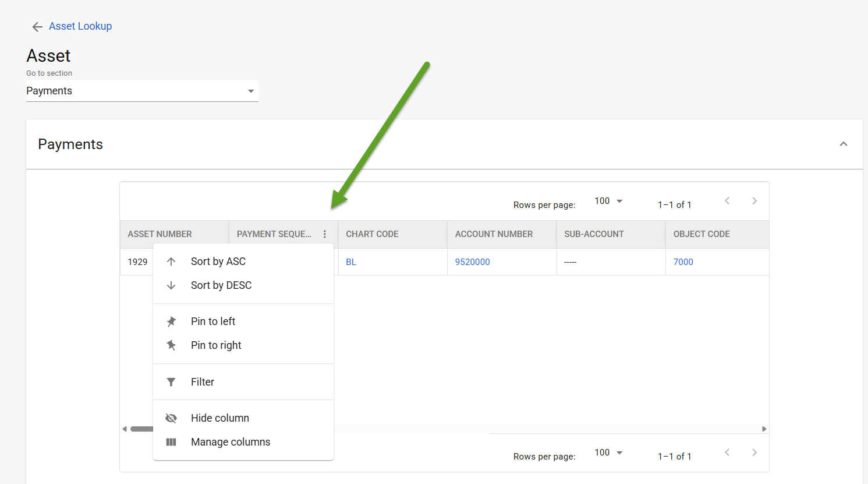Collapse the Payments panel with the chevron

[x=843, y=144]
